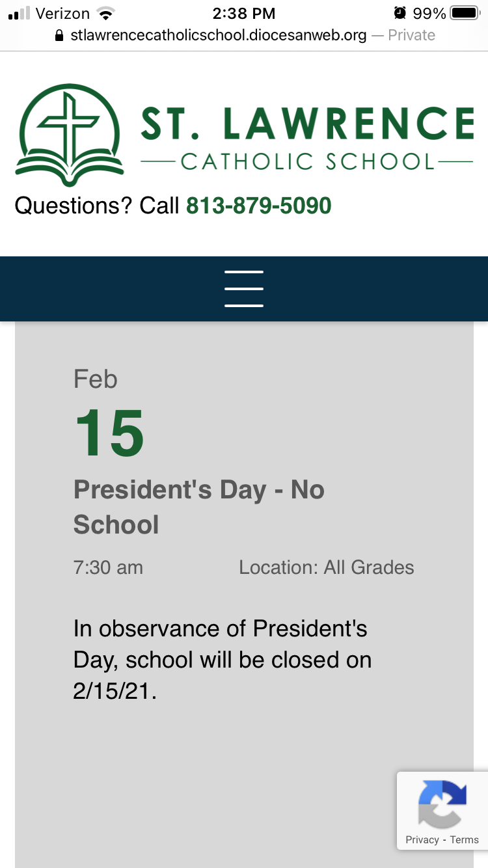Click the Feb month label
Screen dimensions: 488x868
tap(95, 379)
